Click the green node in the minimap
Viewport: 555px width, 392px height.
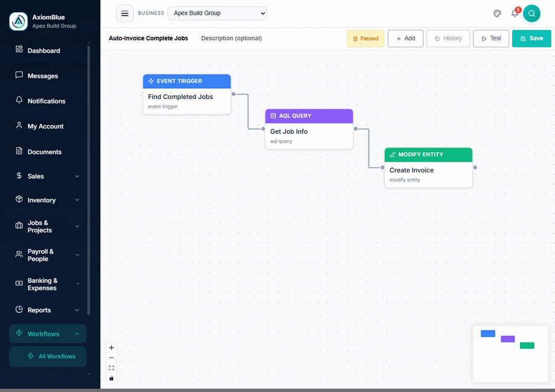click(527, 346)
